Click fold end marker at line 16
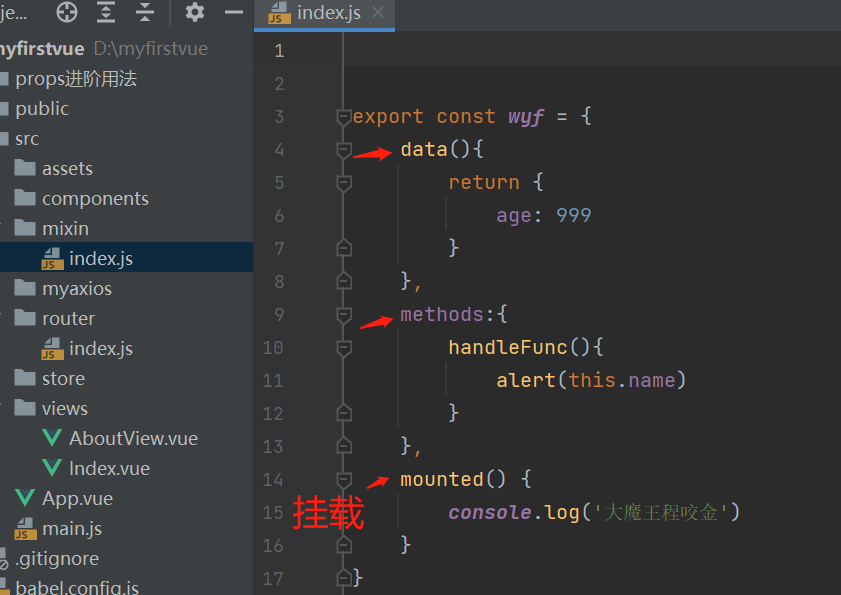The image size is (841, 595). [344, 546]
